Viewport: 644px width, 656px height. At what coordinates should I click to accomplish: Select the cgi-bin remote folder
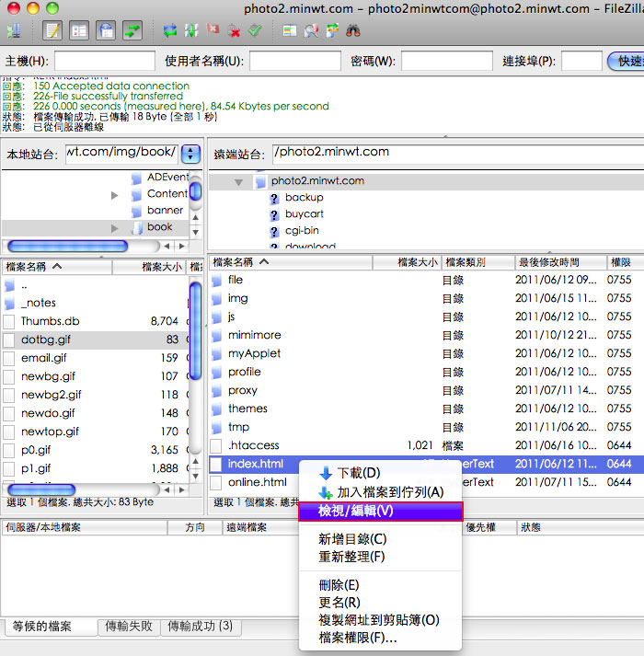pos(302,231)
